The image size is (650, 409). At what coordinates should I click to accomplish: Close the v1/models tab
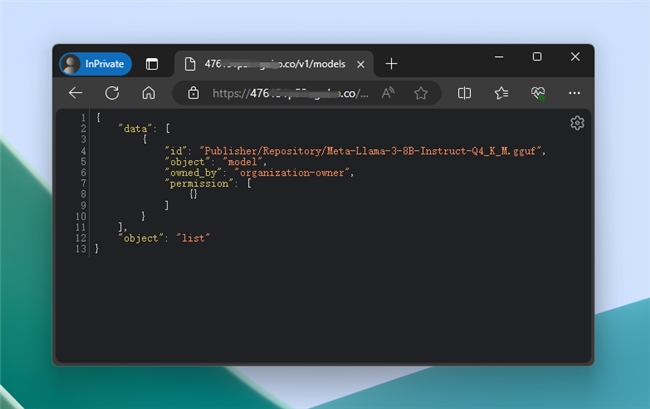pos(361,64)
